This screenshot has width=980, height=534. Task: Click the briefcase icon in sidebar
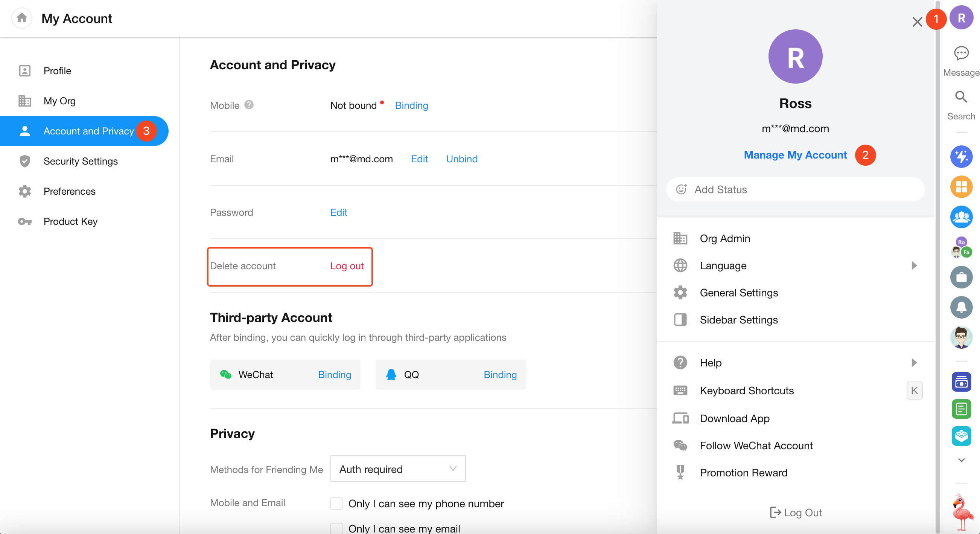point(961,277)
